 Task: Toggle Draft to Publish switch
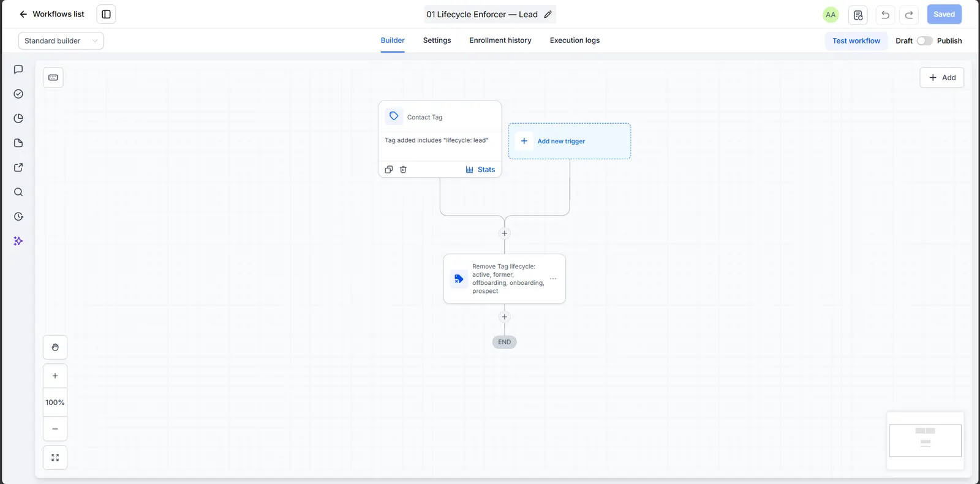(x=924, y=41)
